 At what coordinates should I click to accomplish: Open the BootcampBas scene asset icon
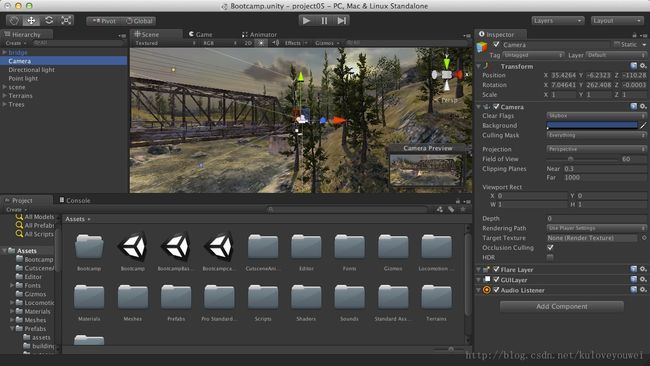tap(176, 247)
